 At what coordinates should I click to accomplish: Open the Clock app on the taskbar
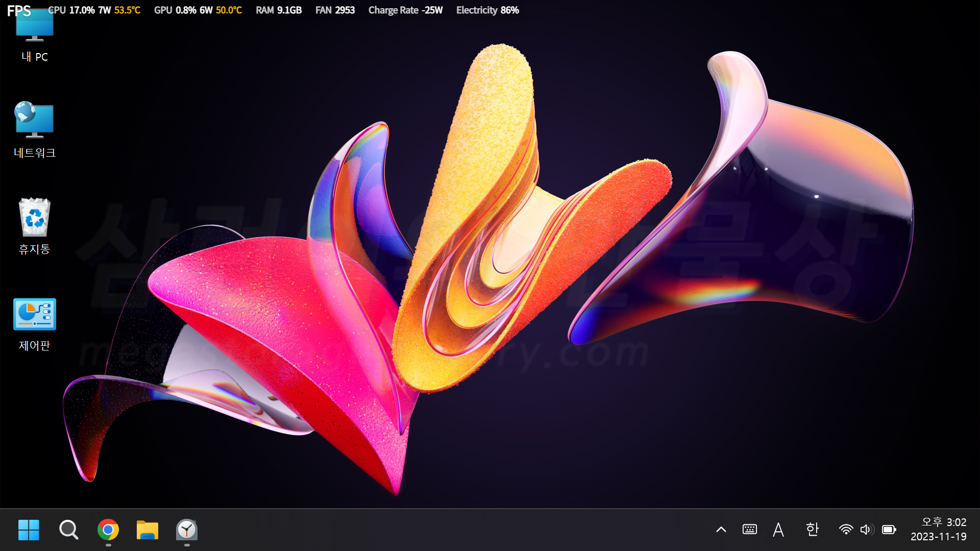click(187, 530)
